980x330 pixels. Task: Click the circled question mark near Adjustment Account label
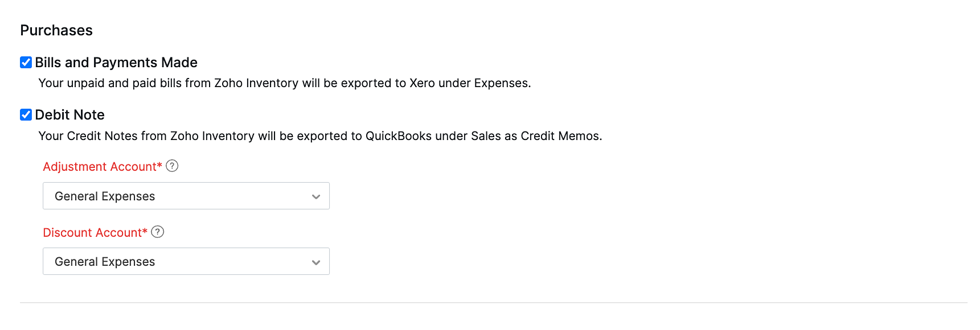pos(172,166)
